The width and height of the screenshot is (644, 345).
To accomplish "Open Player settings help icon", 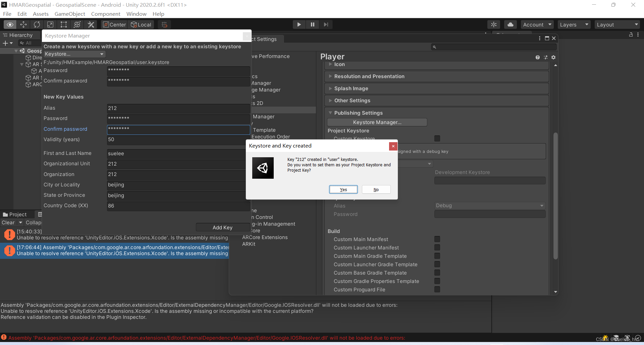I will click(x=538, y=57).
